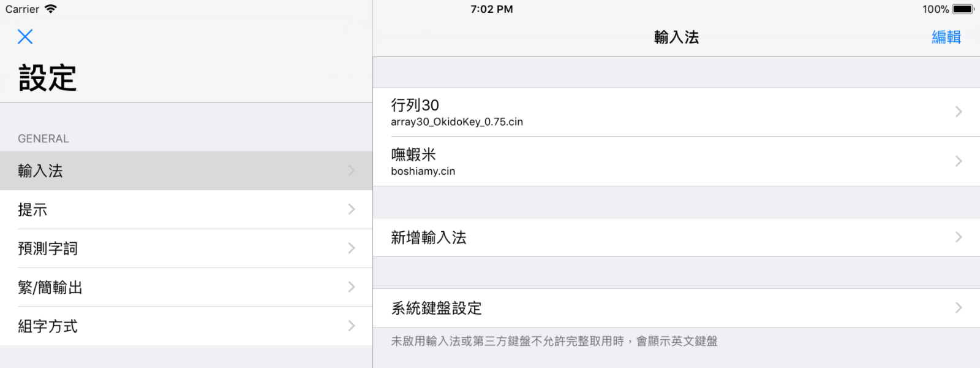Open the 提示 settings row

click(x=186, y=210)
